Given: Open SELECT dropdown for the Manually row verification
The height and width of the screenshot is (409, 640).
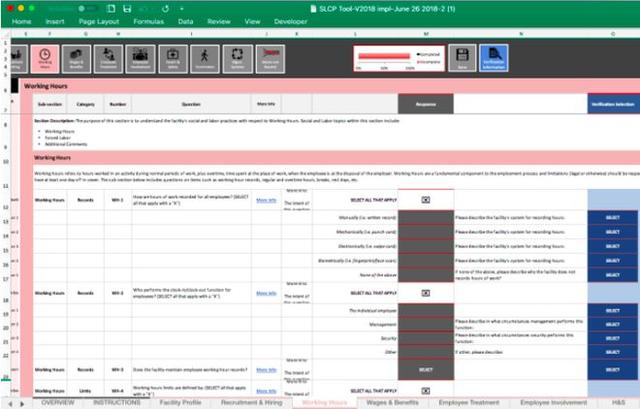Looking at the screenshot, I should (x=612, y=216).
